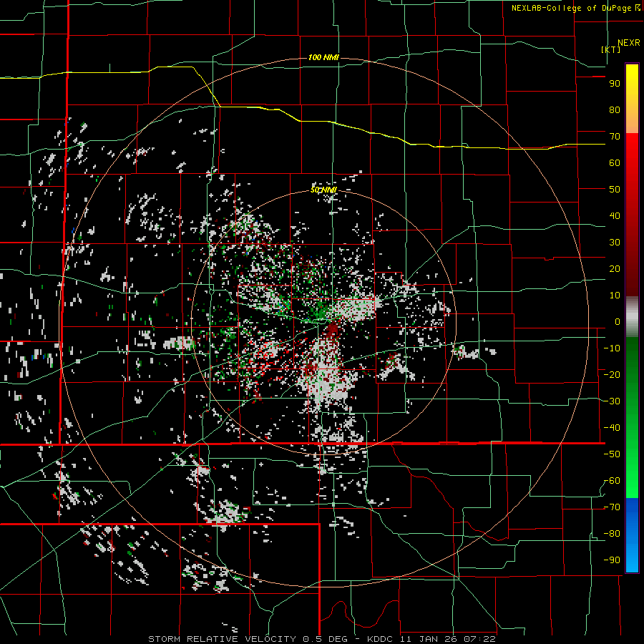This screenshot has height=644, width=644.
Task: Click the NEXR label above the color scale
Action: 629,43
